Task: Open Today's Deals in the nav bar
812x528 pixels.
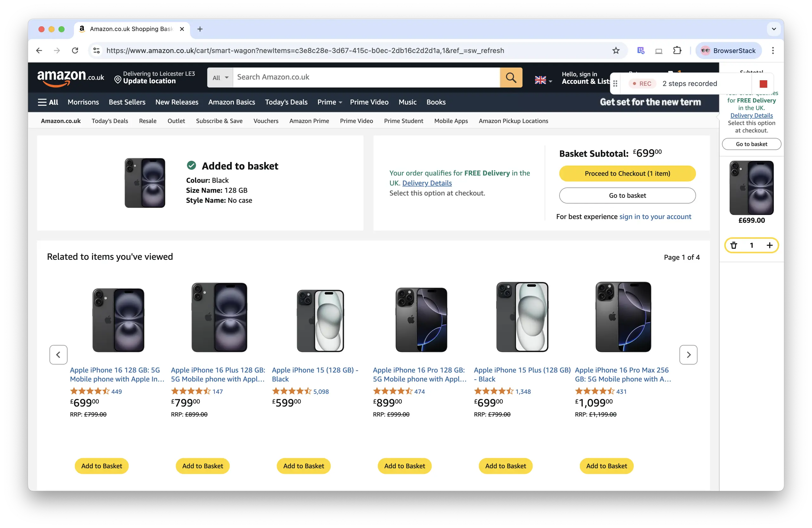Action: coord(286,102)
